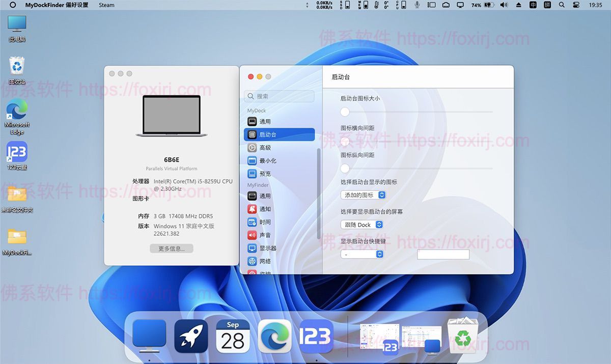Expand the 显示启动台快捷键 modifier dropdown
This screenshot has width=611, height=364.
(x=362, y=254)
